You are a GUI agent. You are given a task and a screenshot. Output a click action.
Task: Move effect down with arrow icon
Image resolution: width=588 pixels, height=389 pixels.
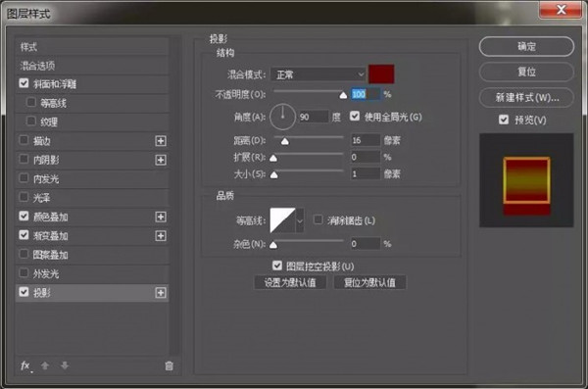pos(65,365)
